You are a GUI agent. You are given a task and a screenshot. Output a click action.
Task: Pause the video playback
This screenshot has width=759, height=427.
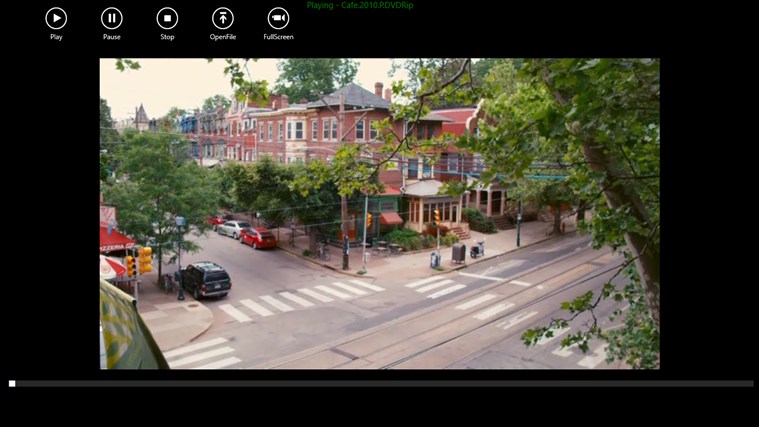coord(112,18)
